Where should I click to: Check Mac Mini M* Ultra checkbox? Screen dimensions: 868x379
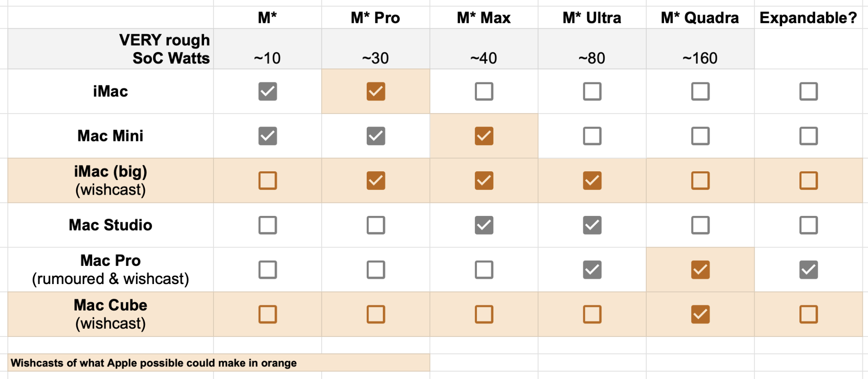coord(592,136)
